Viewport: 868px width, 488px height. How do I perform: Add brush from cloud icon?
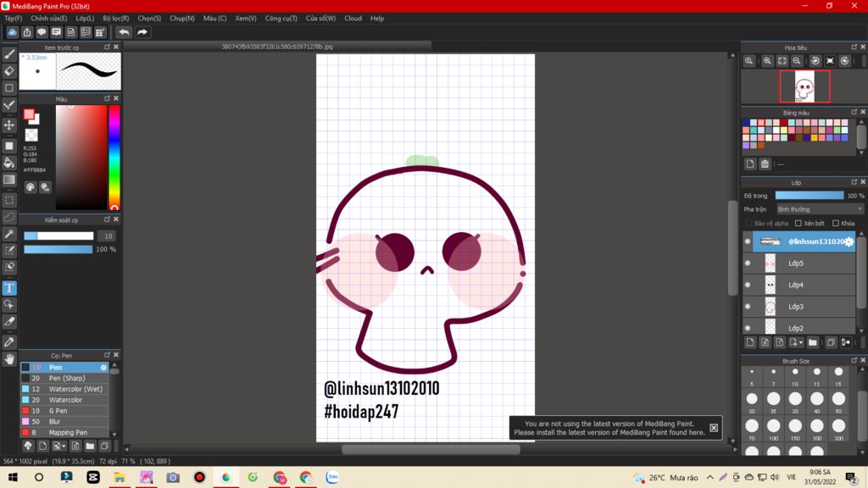coord(28,446)
